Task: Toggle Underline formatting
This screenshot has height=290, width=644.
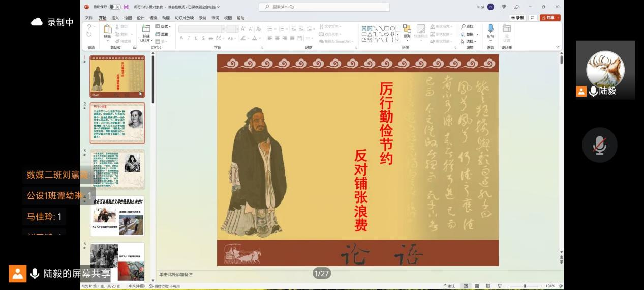Action: coord(196,38)
